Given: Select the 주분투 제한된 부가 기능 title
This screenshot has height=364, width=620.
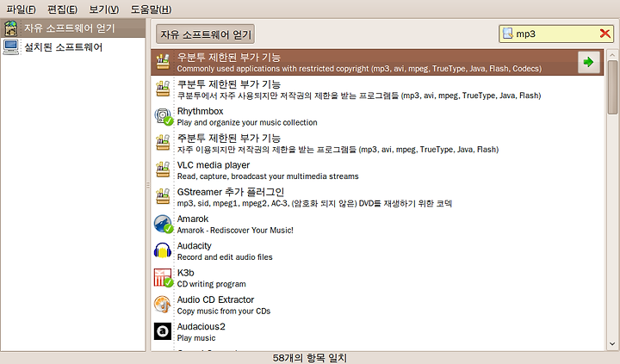Looking at the screenshot, I should [x=229, y=138].
